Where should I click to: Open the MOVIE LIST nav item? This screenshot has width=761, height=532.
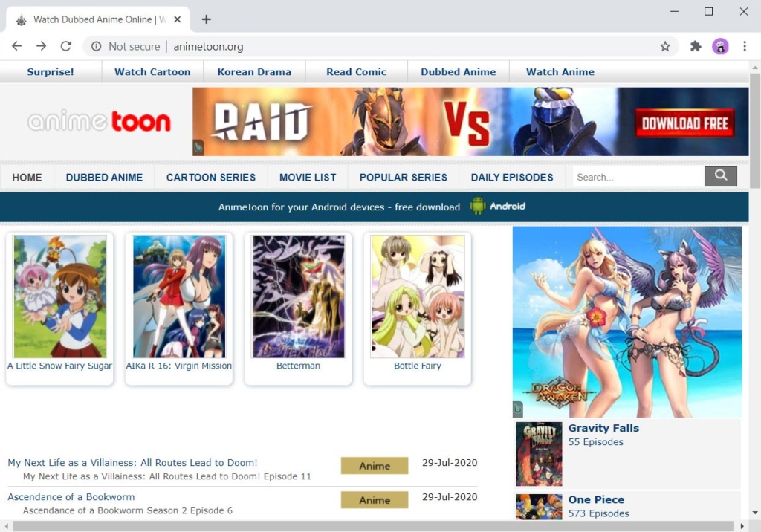pos(308,178)
